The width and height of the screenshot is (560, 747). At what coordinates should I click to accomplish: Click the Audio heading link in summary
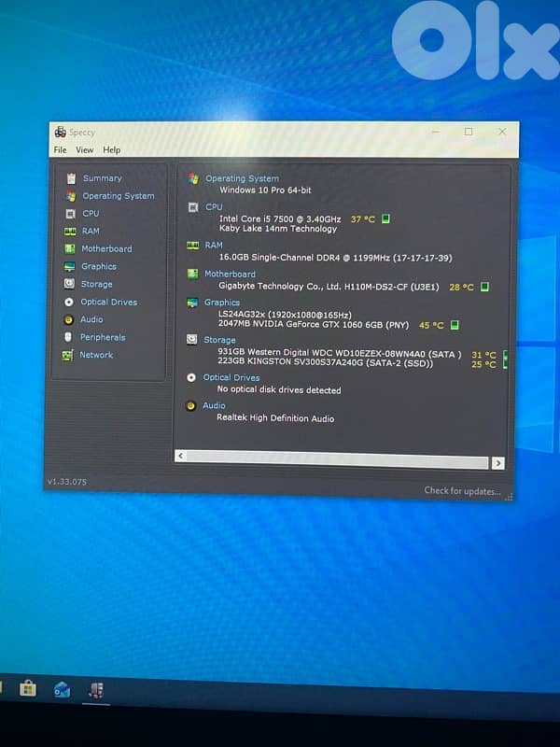[x=214, y=405]
